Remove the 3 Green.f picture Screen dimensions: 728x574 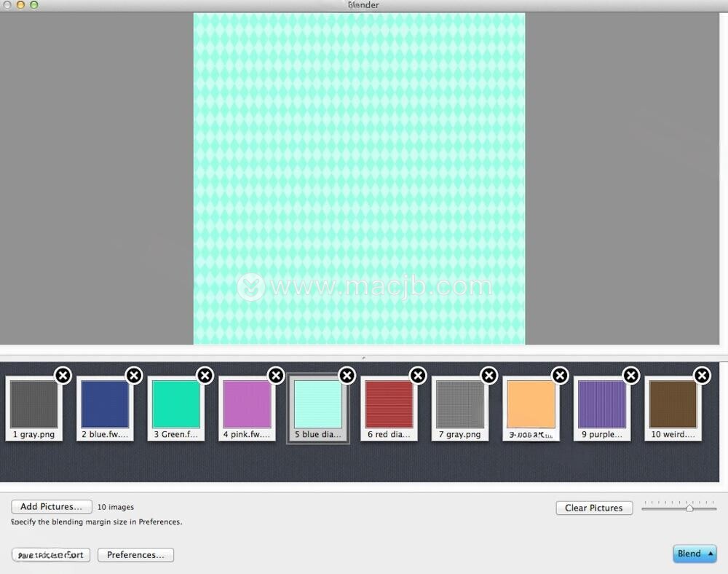click(205, 375)
